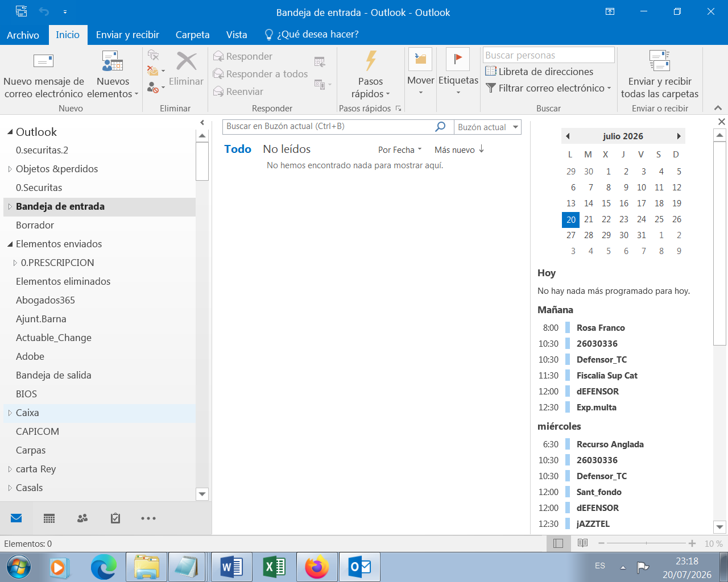This screenshot has width=728, height=582.
Task: Expand the Objetos &perdidos folder
Action: pos(10,169)
